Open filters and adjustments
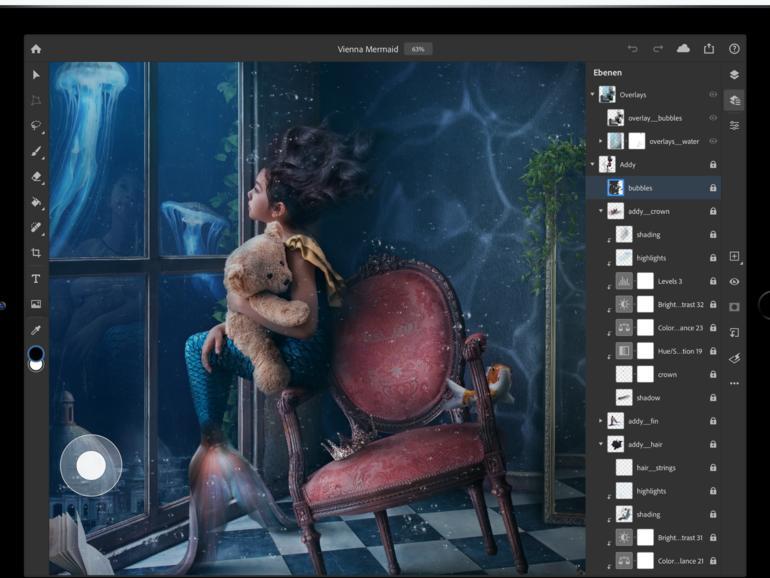 pyautogui.click(x=734, y=358)
